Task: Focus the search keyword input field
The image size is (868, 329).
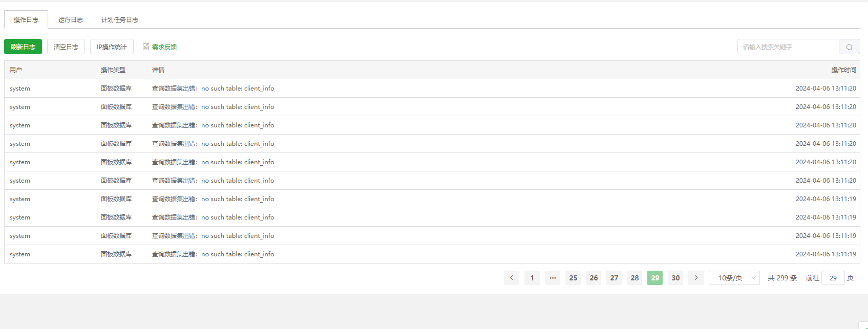Action: [x=788, y=47]
